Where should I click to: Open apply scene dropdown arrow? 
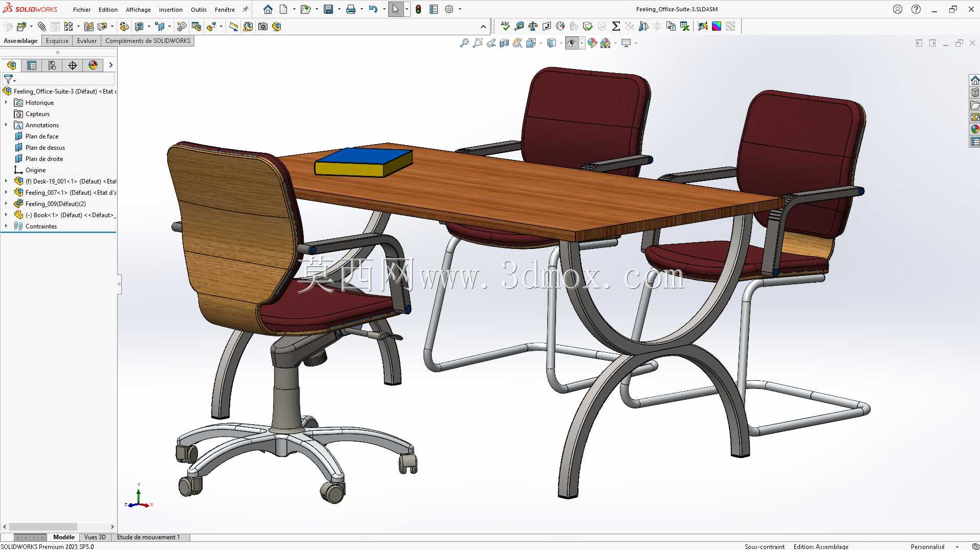pos(615,43)
